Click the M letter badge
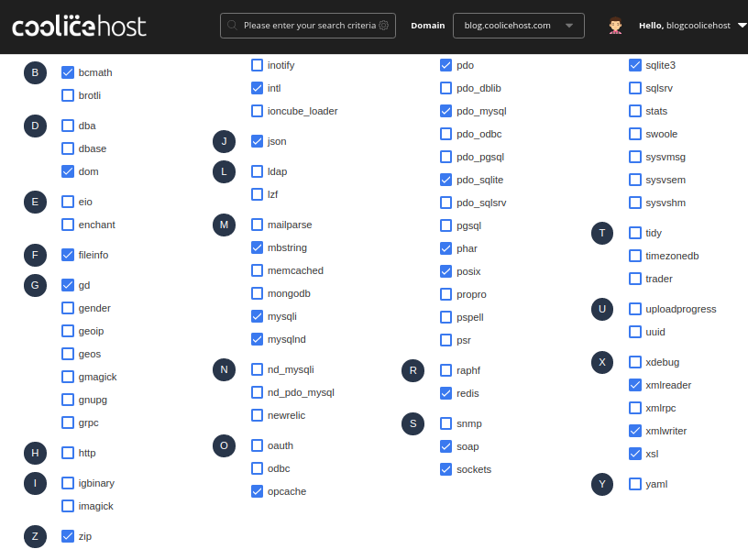 [225, 225]
